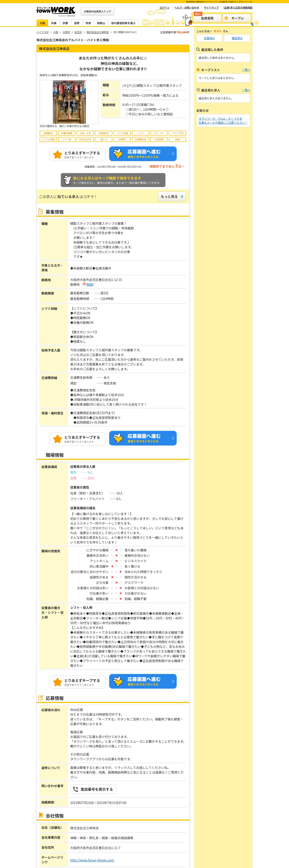Click the heart mascot icon in apply button below the tags
Image resolution: width=289 pixels, height=868 pixels.
click(118, 154)
